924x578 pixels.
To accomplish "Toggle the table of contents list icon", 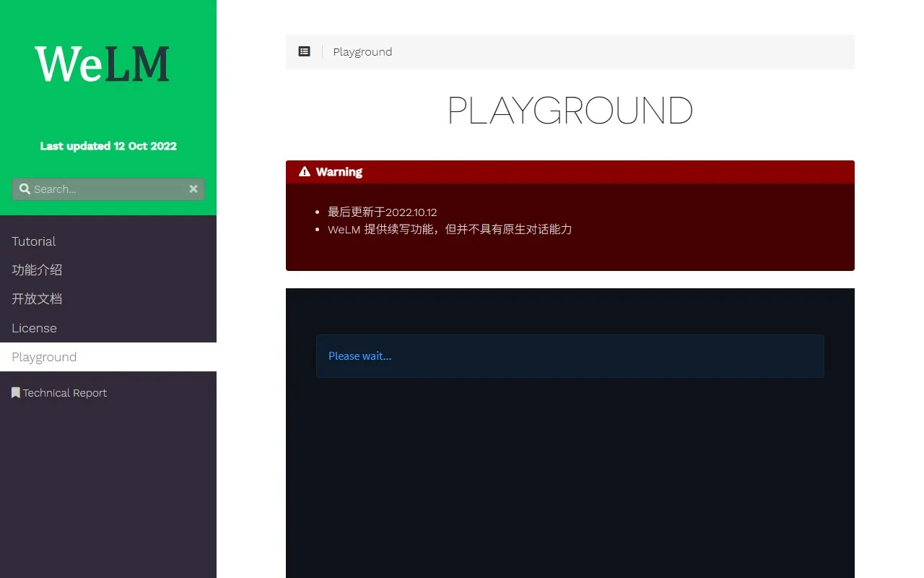I will pos(305,52).
